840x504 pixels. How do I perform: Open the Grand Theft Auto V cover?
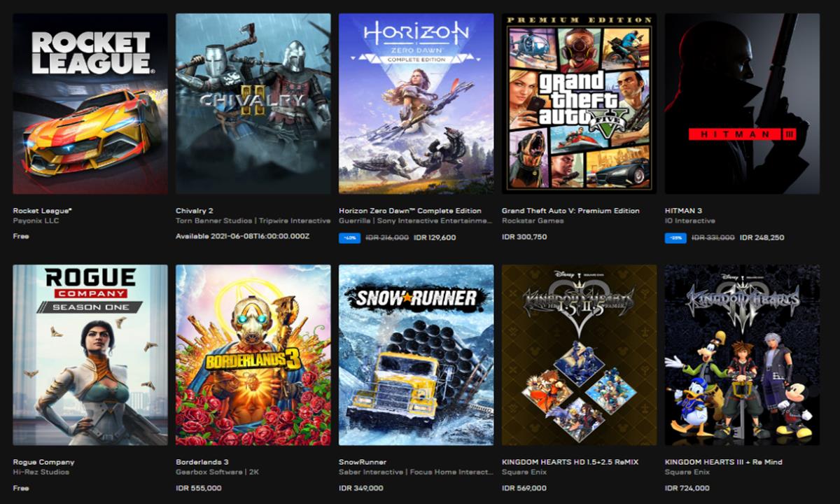[x=580, y=104]
